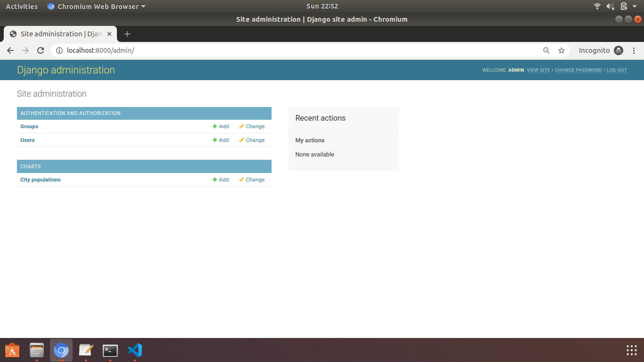Open a new tab with the plus button
This screenshot has height=362, width=644.
(x=127, y=34)
